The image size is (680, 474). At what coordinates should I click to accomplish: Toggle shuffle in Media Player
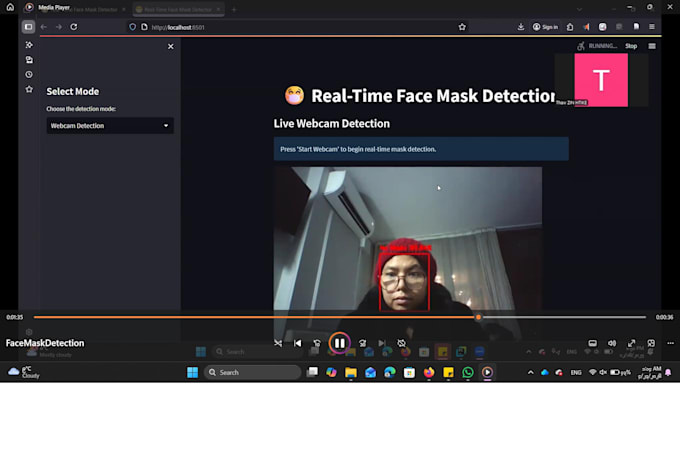point(278,343)
